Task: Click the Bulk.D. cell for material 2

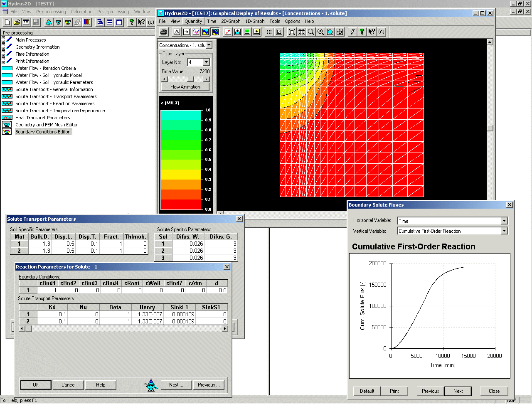Action: [x=39, y=251]
